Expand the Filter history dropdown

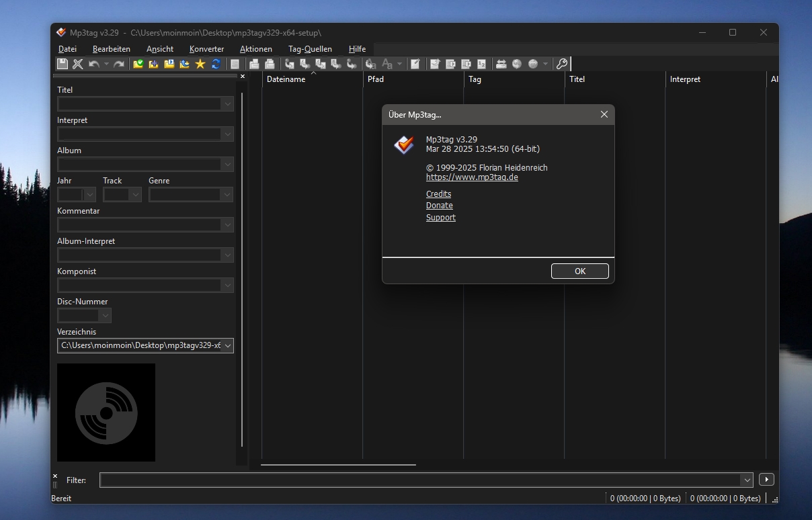tap(747, 480)
